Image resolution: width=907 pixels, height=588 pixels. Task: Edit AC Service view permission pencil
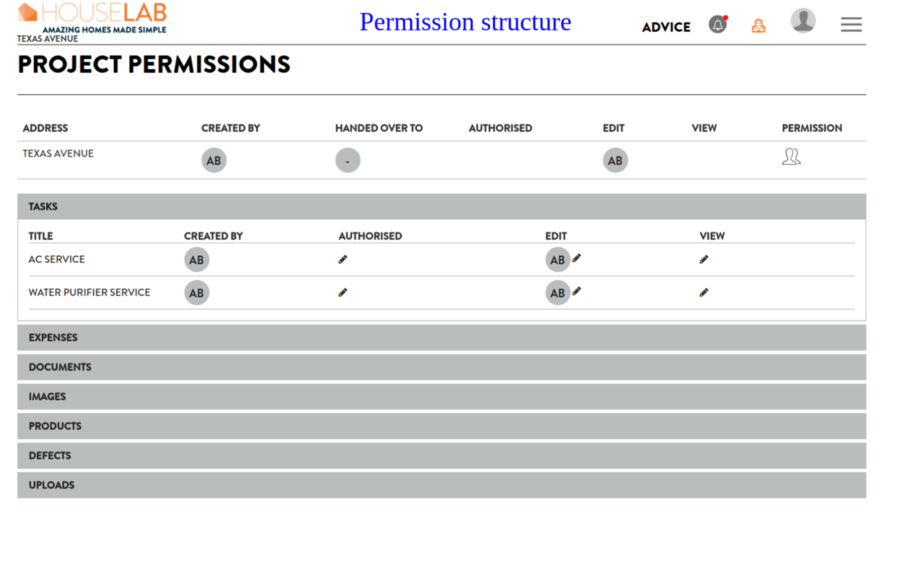click(704, 259)
